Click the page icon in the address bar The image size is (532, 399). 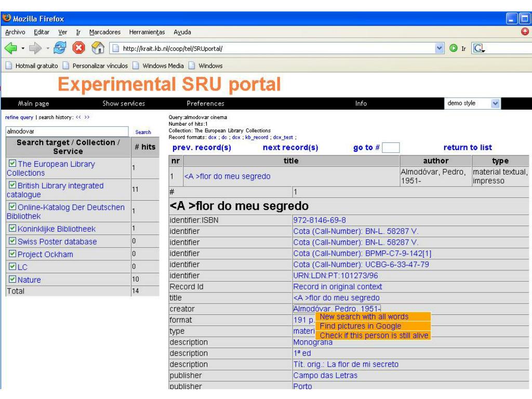[116, 48]
